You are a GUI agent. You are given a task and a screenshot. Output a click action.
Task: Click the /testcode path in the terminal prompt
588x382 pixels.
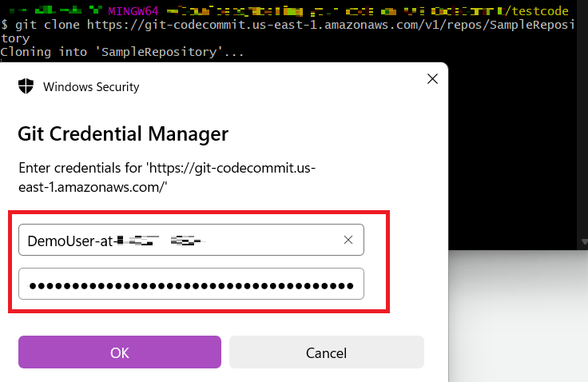[537, 11]
